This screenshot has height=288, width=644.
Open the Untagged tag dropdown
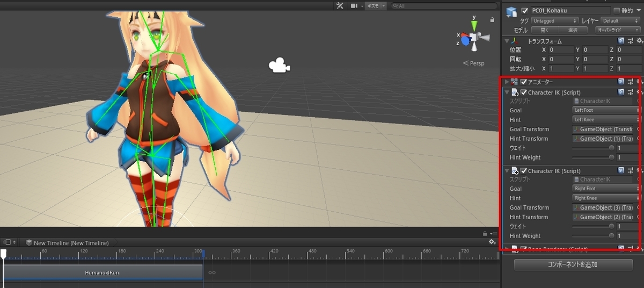point(554,20)
